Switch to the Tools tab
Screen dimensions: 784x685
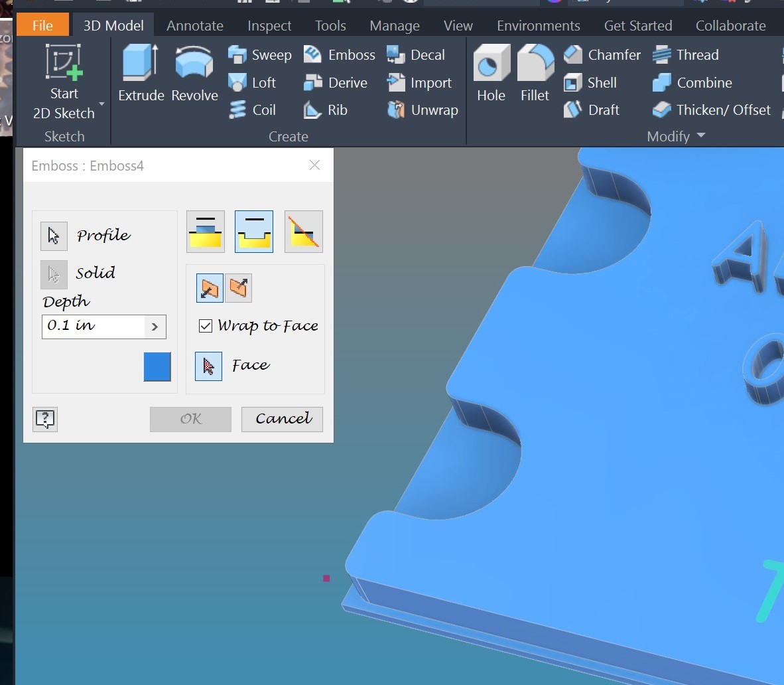pyautogui.click(x=330, y=25)
